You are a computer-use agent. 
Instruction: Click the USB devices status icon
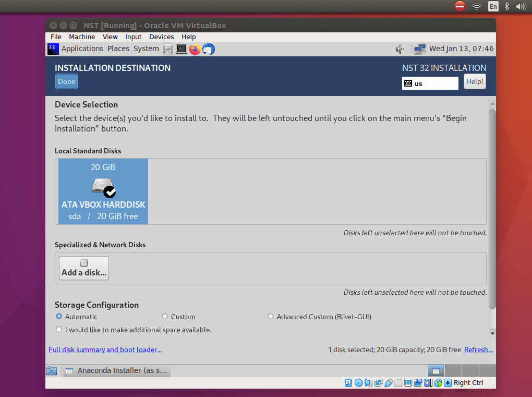click(x=389, y=382)
